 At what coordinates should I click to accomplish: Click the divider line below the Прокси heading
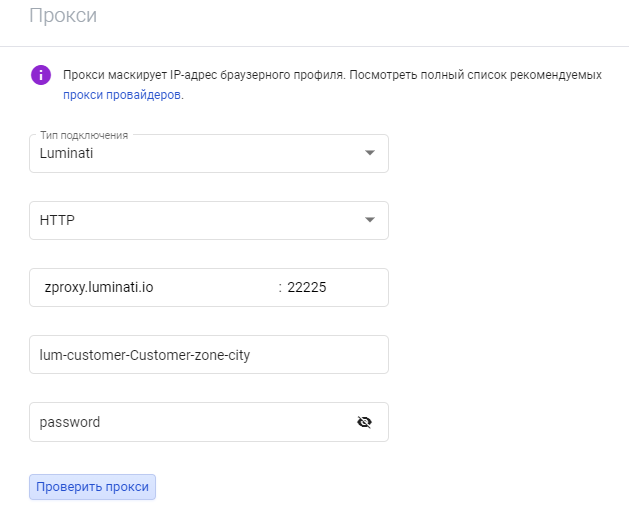pos(314,47)
